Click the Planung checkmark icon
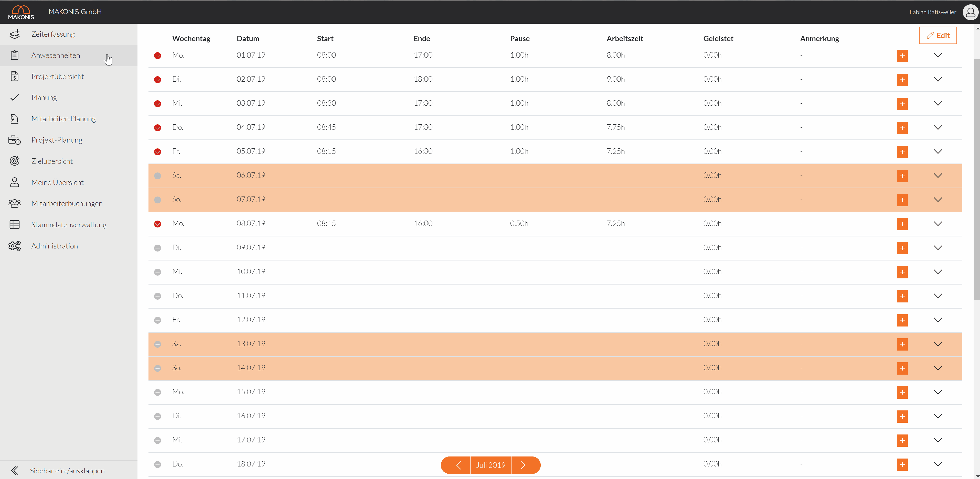This screenshot has width=980, height=479. click(14, 97)
